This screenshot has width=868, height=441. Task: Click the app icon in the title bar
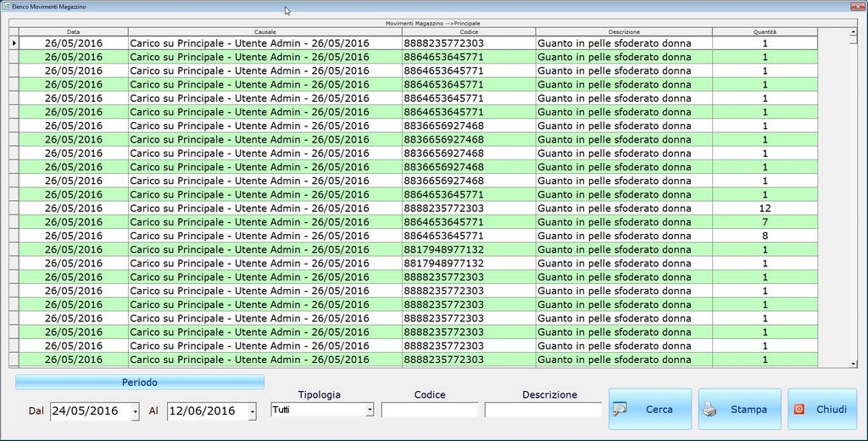(x=6, y=6)
